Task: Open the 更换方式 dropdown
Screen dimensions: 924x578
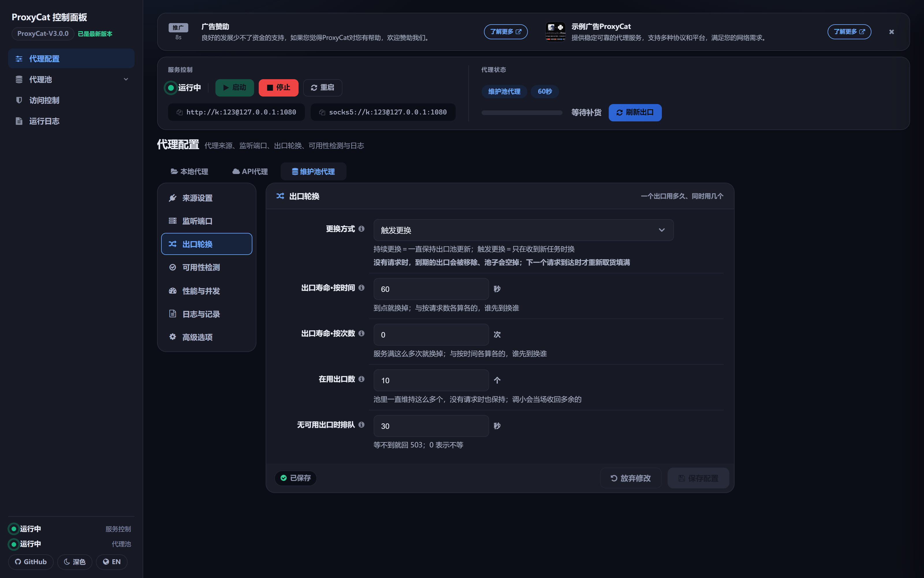Action: click(523, 230)
